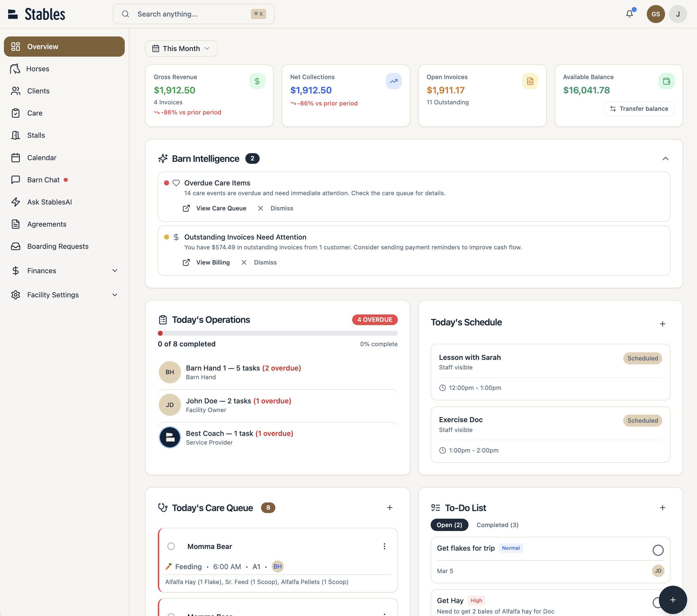Open the Momma Bear feeding options menu
Image resolution: width=697 pixels, height=616 pixels.
(x=384, y=546)
